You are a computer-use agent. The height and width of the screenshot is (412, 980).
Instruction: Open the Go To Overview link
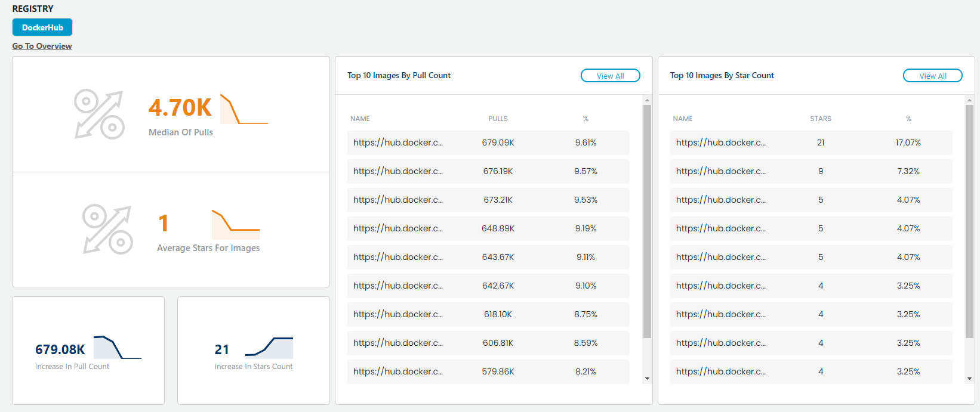(42, 46)
